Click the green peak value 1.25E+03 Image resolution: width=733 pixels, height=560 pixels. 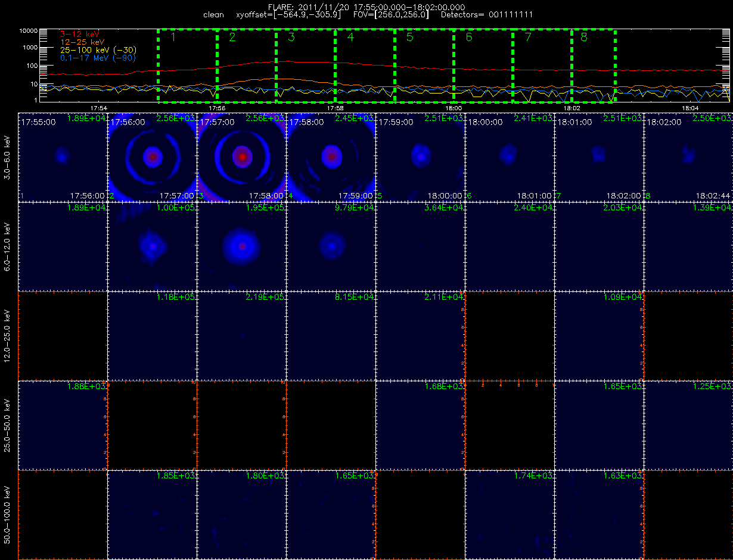click(712, 386)
